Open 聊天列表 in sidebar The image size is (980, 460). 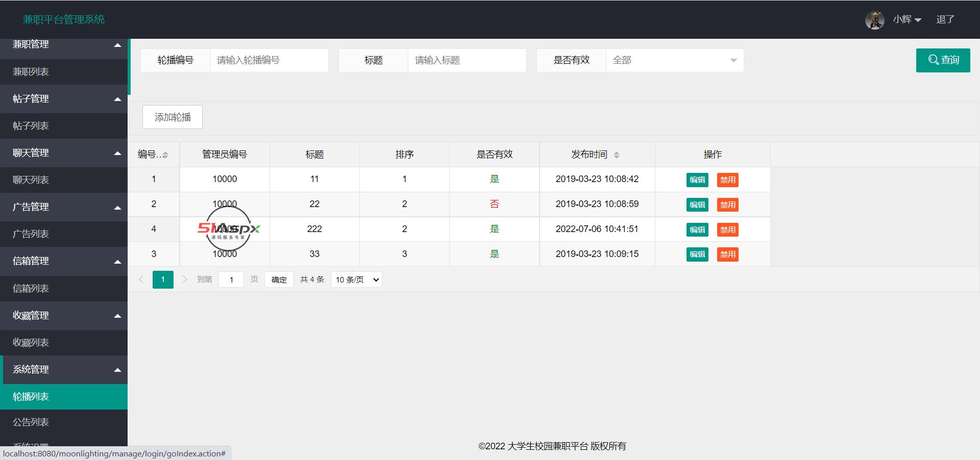(x=64, y=180)
